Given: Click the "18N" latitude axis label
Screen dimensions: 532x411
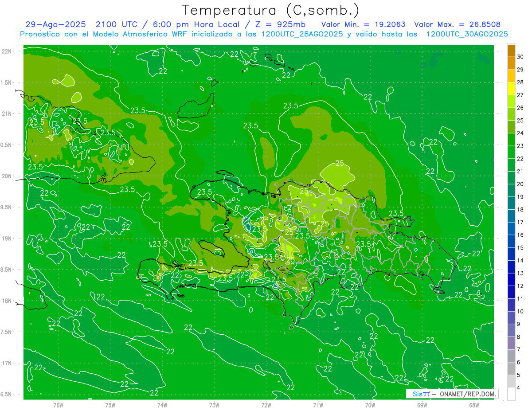Looking at the screenshot, I should [6, 301].
